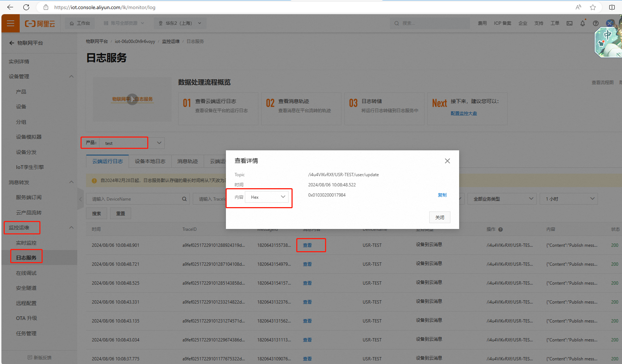Open the hamburger navigation menu

11,23
